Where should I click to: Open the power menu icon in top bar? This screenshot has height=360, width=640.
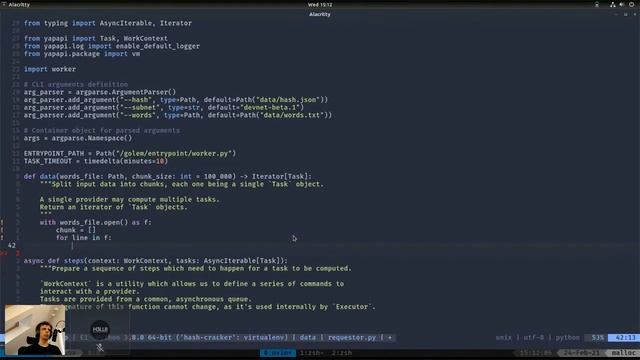click(x=631, y=4)
